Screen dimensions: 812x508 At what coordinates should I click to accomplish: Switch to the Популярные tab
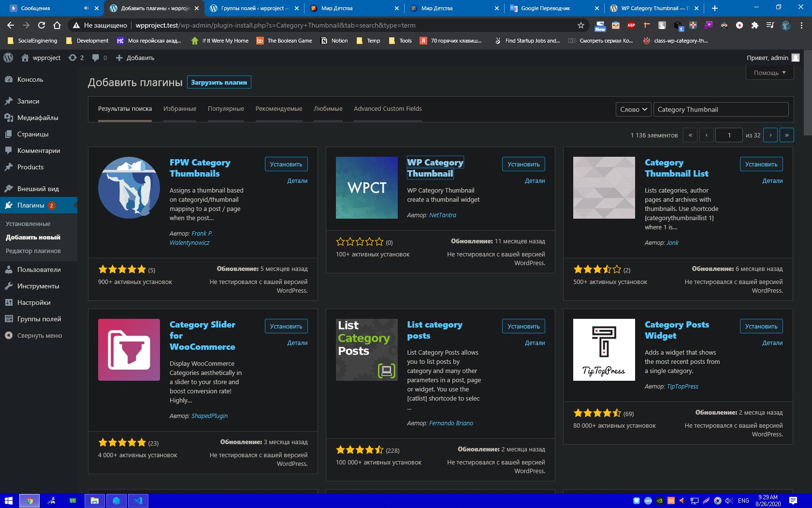click(x=226, y=108)
